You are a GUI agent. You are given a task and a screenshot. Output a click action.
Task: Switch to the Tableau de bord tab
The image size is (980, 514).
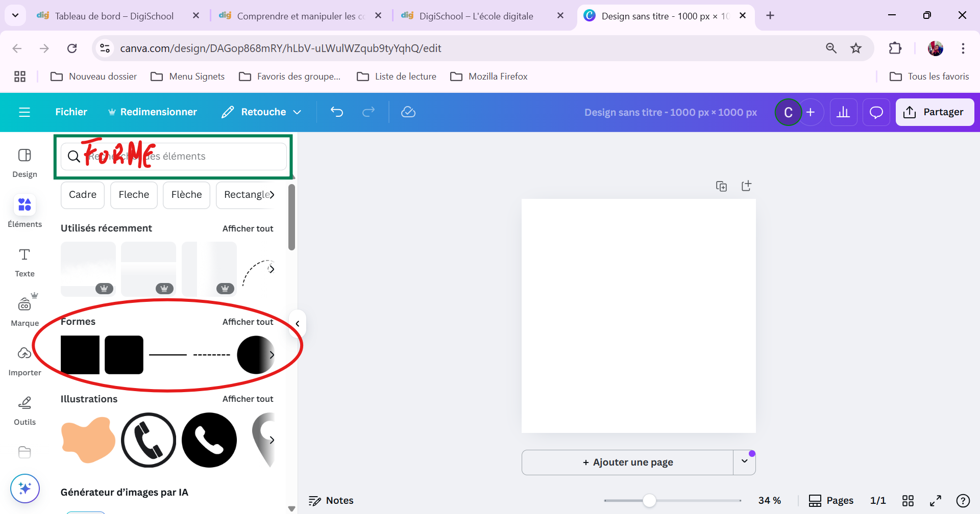tap(114, 16)
